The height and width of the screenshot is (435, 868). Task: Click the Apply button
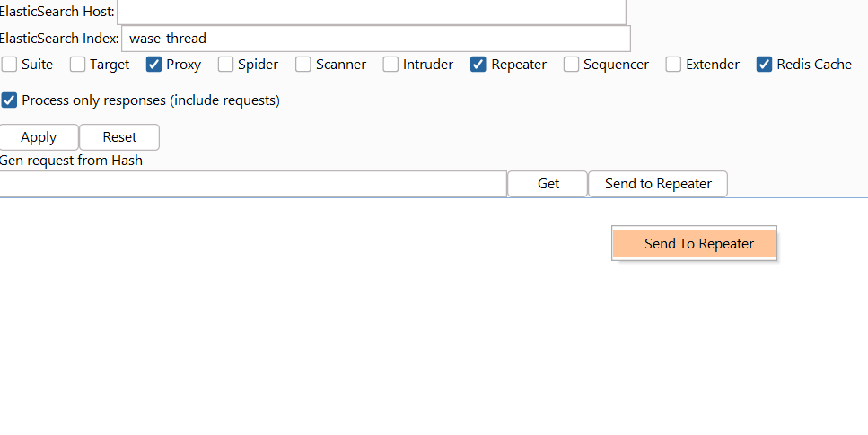[39, 137]
